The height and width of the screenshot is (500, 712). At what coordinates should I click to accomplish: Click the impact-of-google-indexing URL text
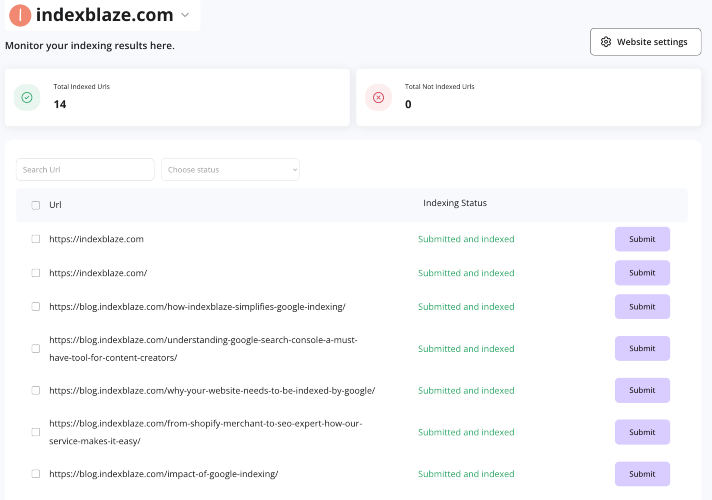pos(163,474)
